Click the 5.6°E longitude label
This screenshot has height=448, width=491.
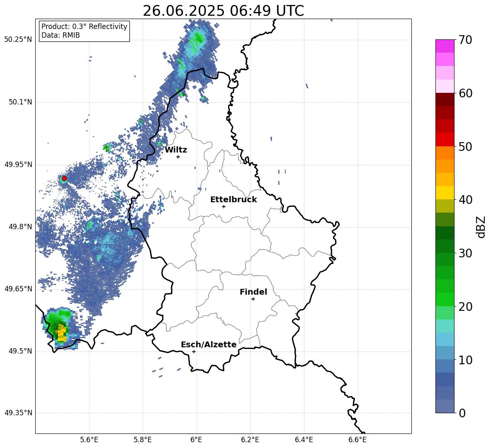tap(89, 440)
